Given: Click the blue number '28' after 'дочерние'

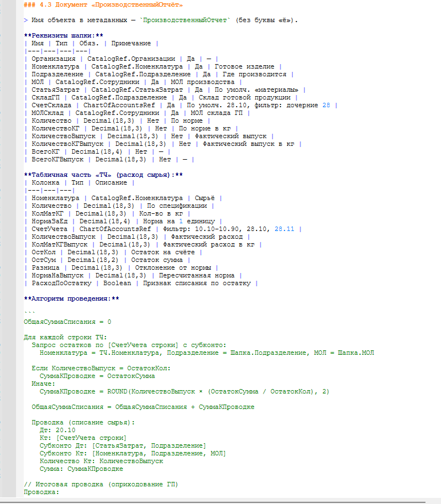Looking at the screenshot, I should 326,105.
